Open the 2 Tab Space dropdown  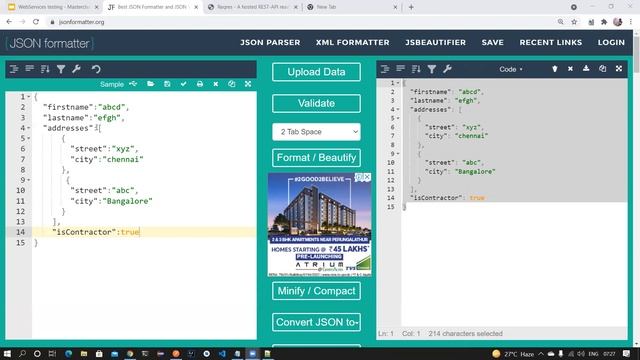[x=316, y=132]
